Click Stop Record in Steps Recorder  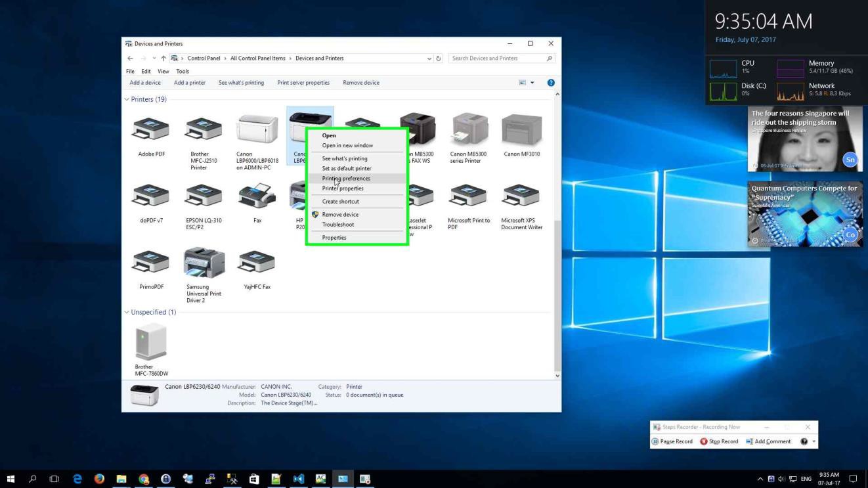pos(719,441)
